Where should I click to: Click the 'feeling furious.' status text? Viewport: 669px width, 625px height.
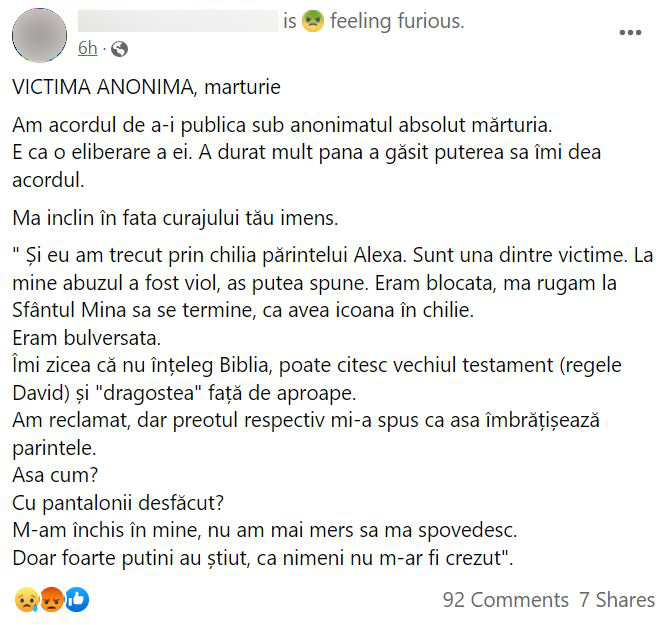(397, 21)
